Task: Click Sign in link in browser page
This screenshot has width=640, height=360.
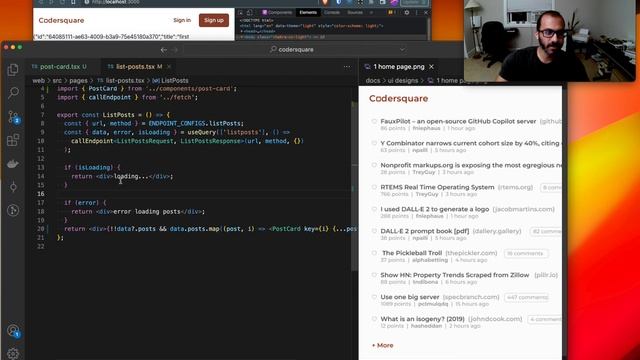Action: [182, 20]
